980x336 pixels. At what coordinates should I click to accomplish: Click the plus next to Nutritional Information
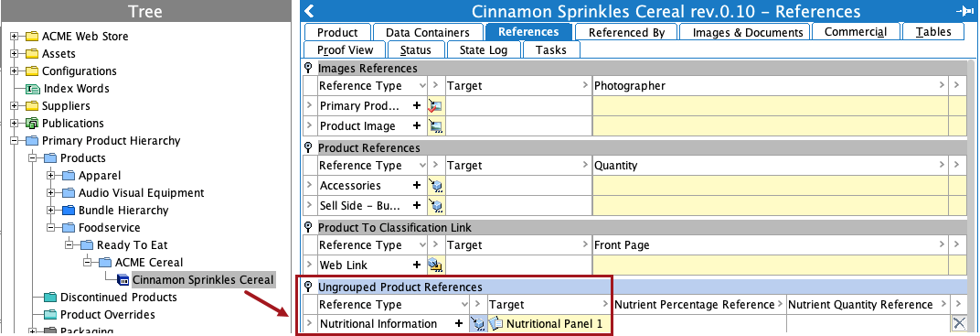pyautogui.click(x=459, y=323)
